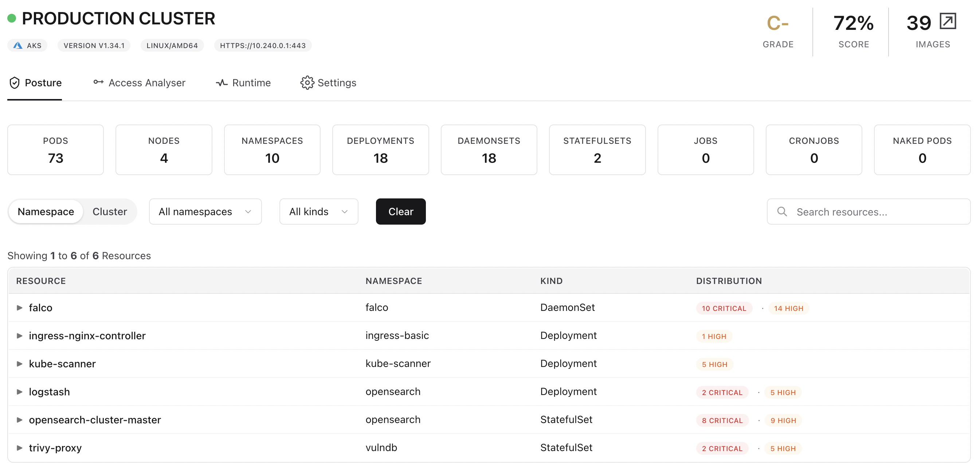This screenshot has height=474, width=980.
Task: Switch to the Posture tab
Action: (35, 83)
